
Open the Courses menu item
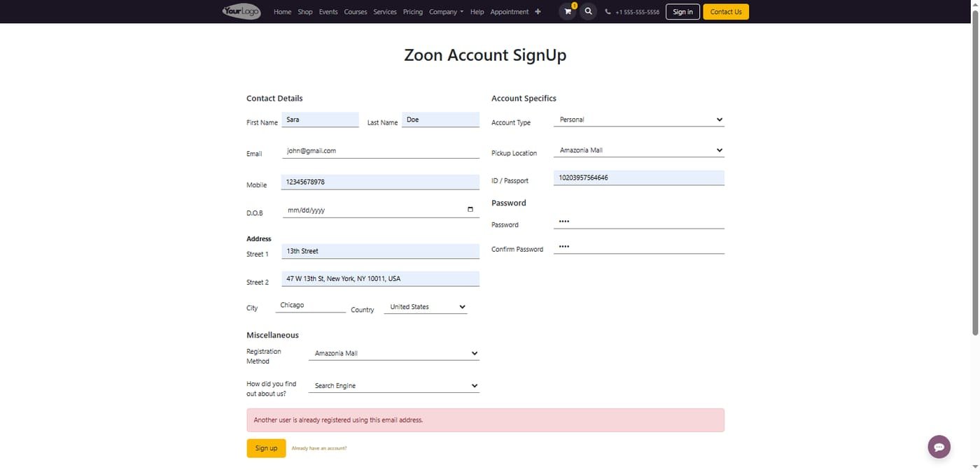356,12
